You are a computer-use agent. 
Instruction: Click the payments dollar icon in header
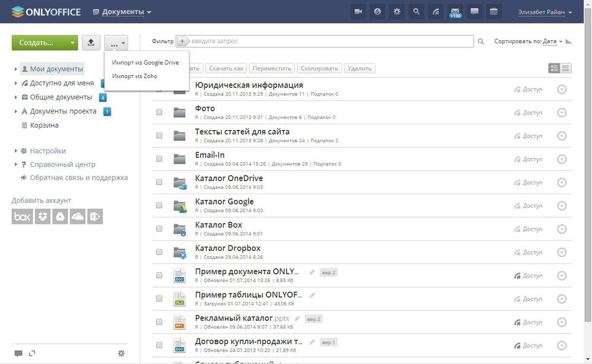(x=378, y=12)
